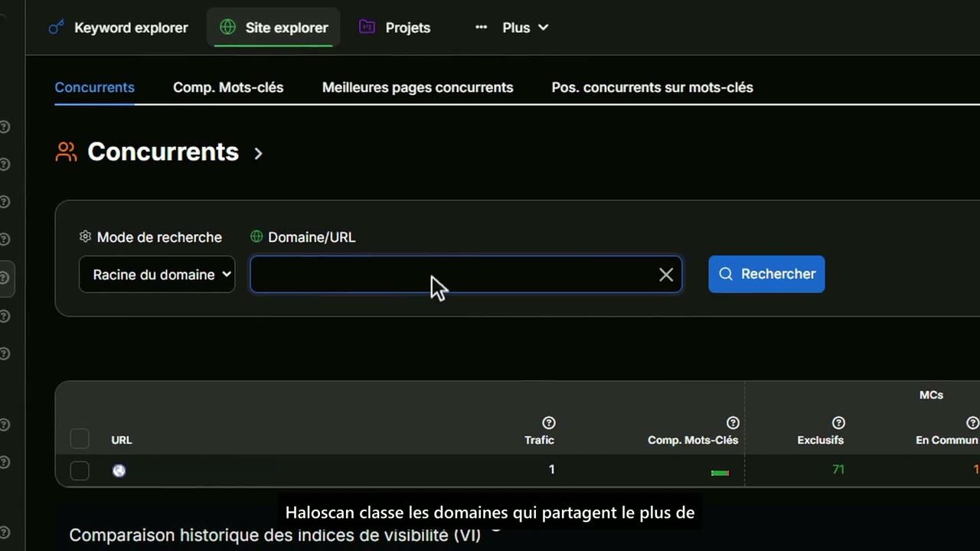The width and height of the screenshot is (980, 551).
Task: Select the Concurrents tab
Action: point(95,87)
